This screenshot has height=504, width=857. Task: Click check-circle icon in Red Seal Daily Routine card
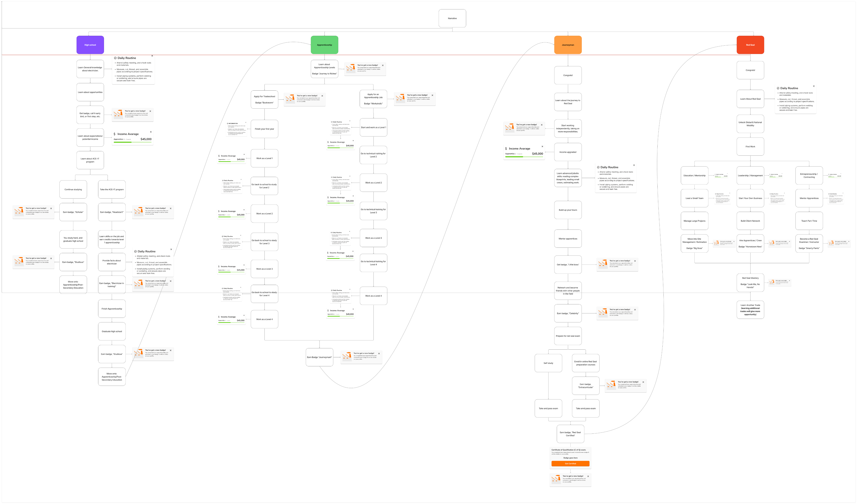click(x=778, y=88)
